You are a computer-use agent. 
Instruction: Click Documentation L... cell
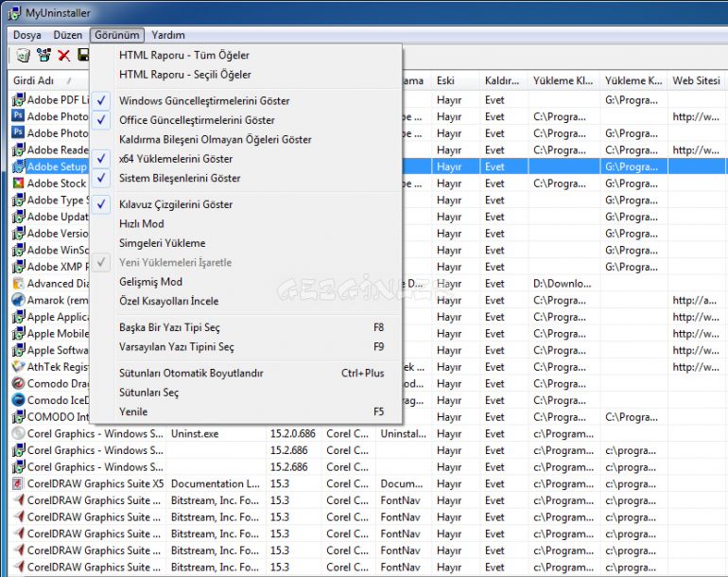click(x=216, y=483)
